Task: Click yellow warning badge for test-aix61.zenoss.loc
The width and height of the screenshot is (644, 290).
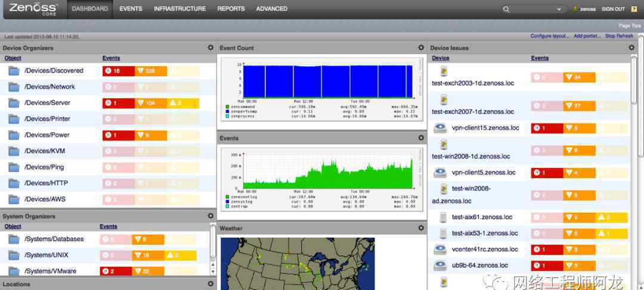Action: click(612, 217)
